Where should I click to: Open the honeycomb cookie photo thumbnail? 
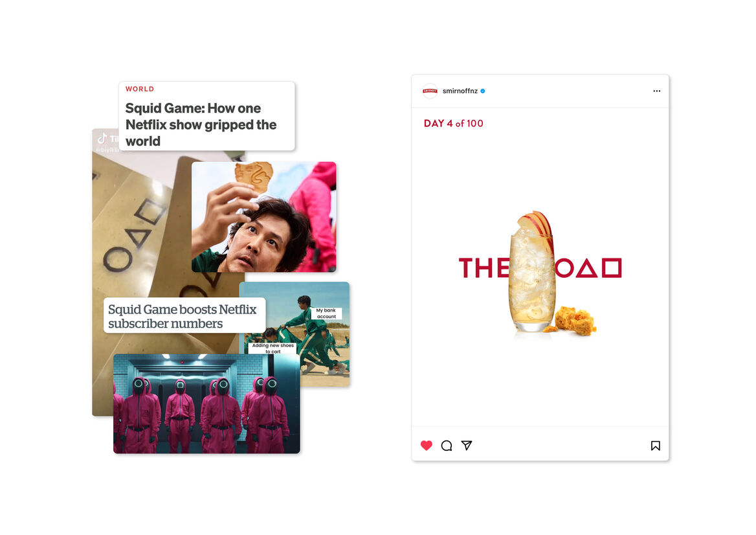[x=263, y=217]
